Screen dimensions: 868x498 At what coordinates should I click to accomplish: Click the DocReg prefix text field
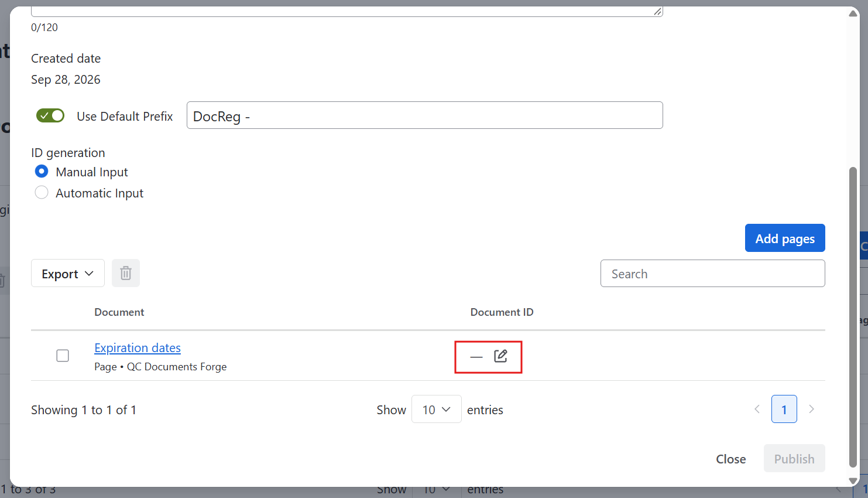[425, 115]
